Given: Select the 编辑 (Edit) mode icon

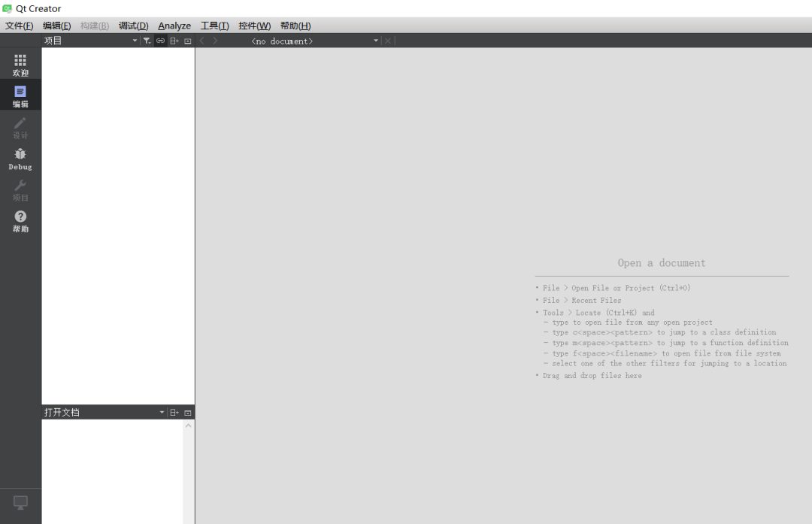Looking at the screenshot, I should pos(20,95).
